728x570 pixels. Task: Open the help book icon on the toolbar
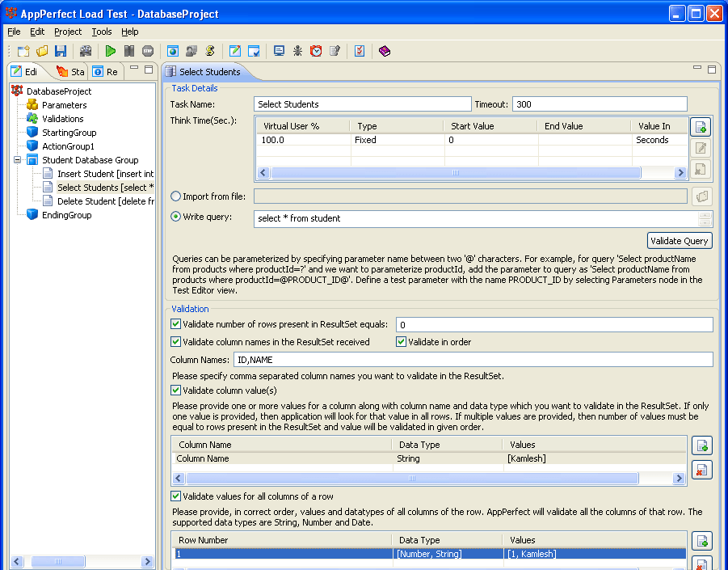click(x=384, y=50)
